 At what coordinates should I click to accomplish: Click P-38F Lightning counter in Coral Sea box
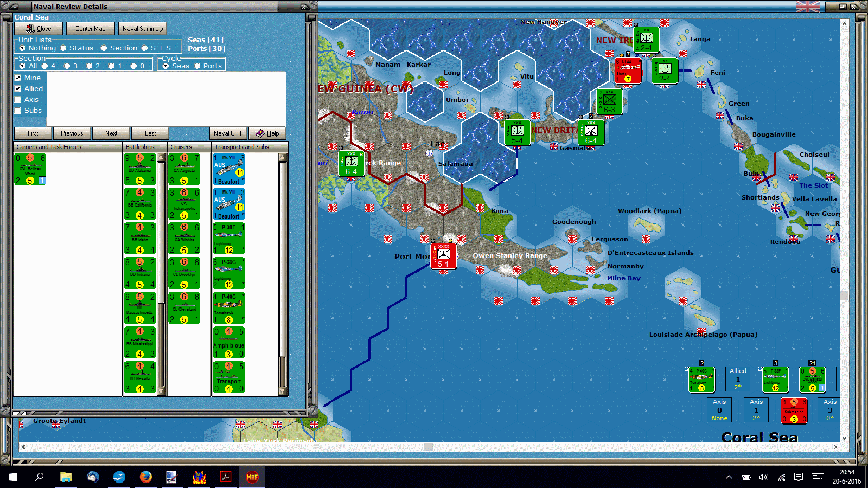[775, 380]
